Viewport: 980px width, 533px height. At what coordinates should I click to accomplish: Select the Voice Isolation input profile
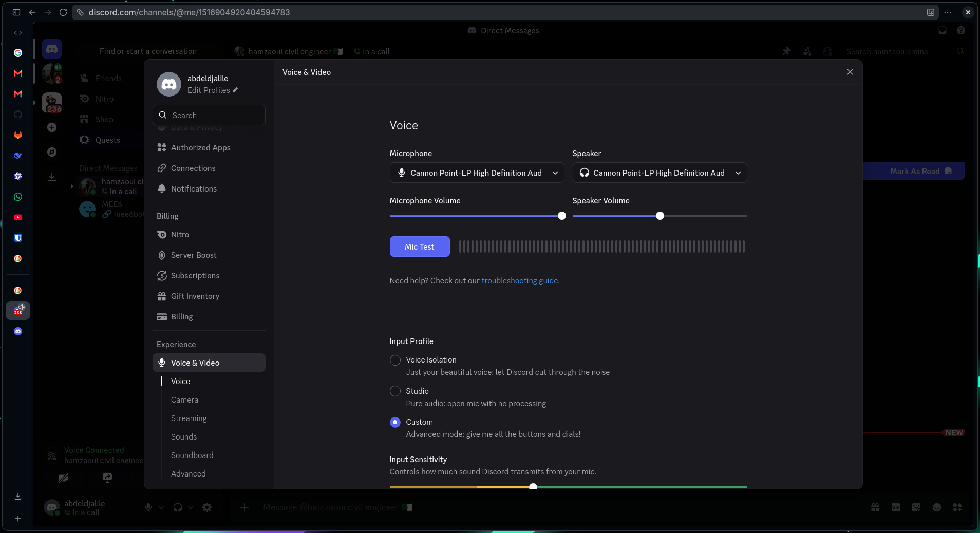[x=395, y=360]
